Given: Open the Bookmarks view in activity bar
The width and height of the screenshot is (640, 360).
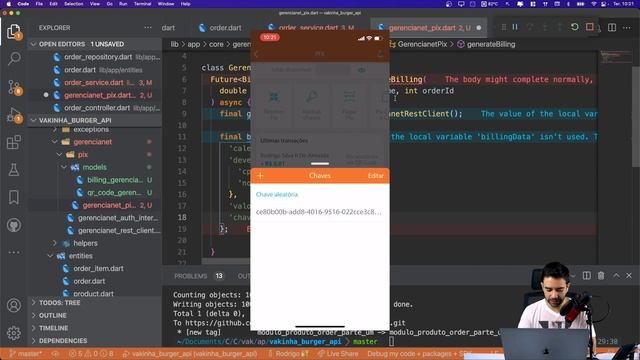Looking at the screenshot, I should [14, 197].
